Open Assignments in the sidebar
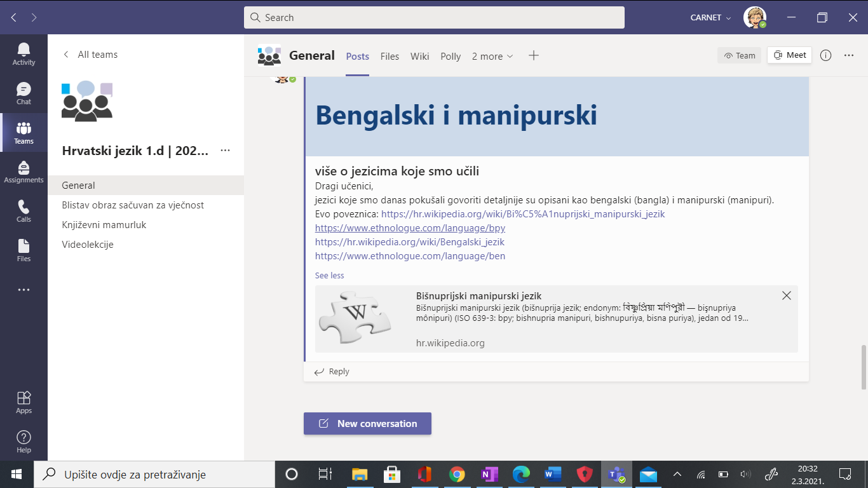This screenshot has width=868, height=488. [x=24, y=172]
